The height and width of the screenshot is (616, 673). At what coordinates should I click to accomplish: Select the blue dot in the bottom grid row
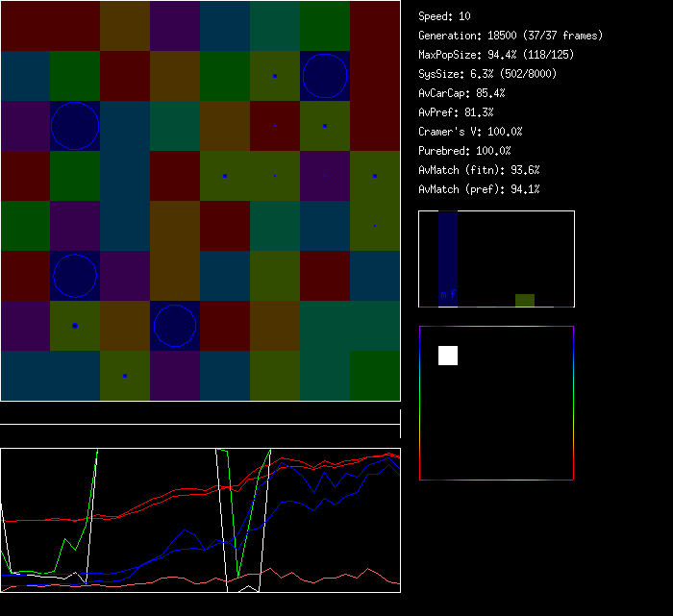click(x=125, y=376)
